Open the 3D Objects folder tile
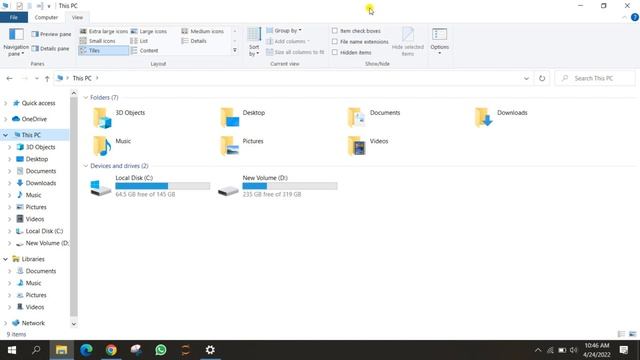 [119, 117]
